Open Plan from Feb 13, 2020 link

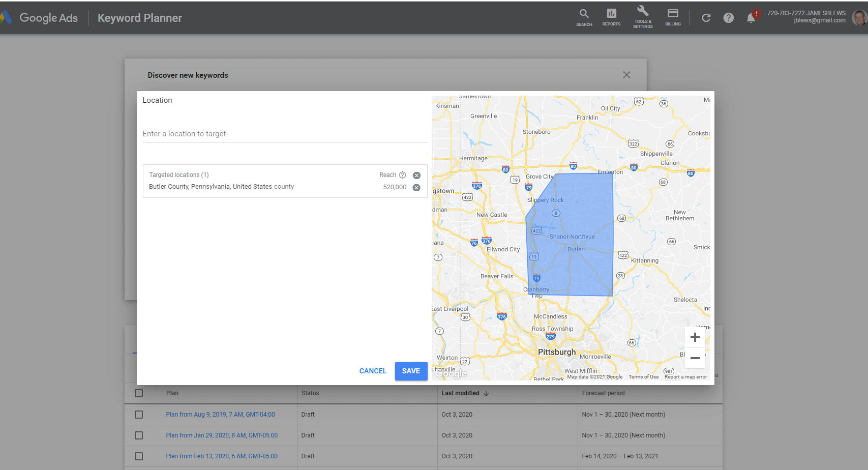(x=222, y=456)
